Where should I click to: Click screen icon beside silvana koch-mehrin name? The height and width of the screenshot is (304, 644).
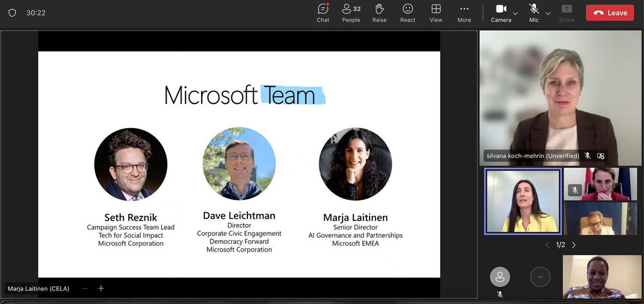(601, 156)
